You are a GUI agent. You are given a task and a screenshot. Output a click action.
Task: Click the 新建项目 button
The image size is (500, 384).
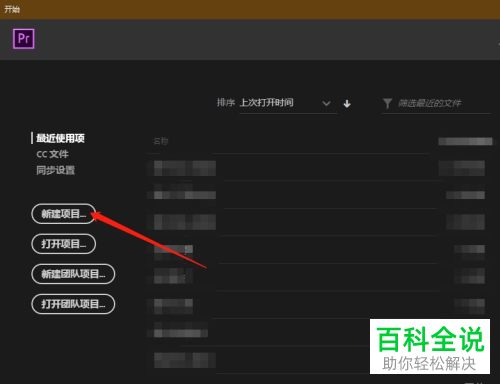point(64,214)
